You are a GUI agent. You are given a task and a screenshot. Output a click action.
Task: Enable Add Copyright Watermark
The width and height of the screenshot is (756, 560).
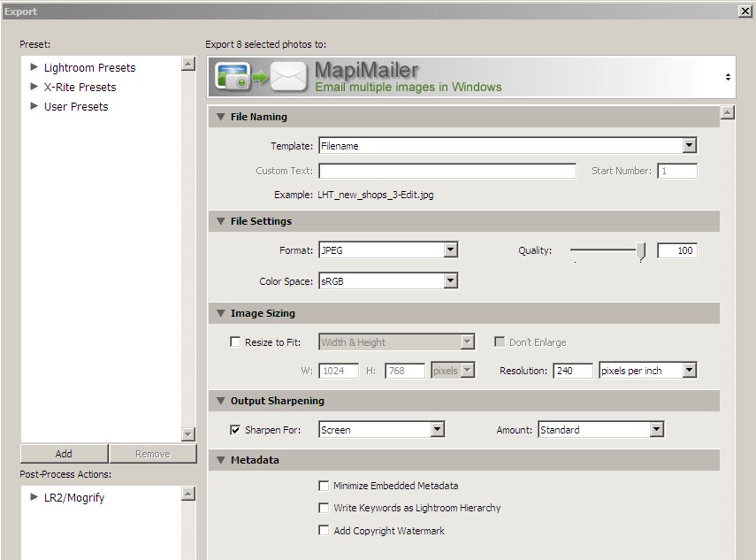[x=324, y=531]
